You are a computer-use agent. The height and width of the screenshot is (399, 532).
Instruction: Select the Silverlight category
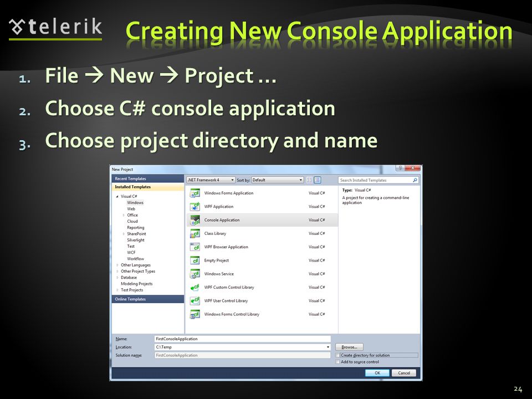click(135, 240)
